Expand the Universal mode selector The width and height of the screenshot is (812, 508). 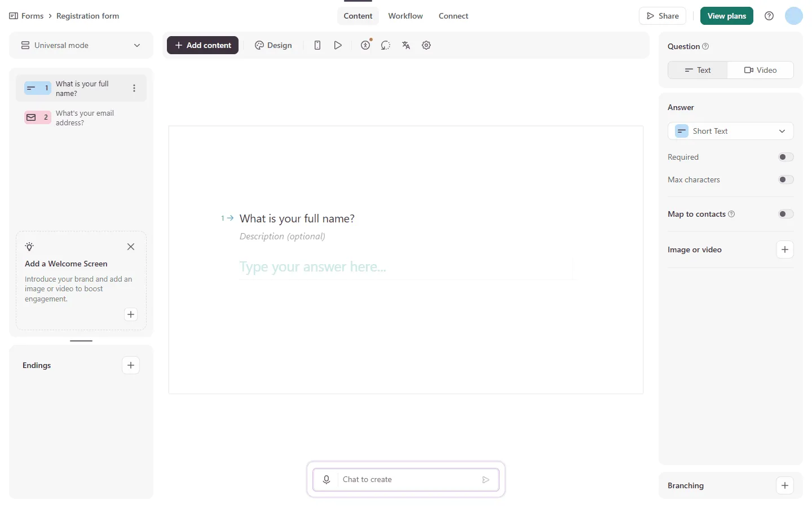point(137,45)
